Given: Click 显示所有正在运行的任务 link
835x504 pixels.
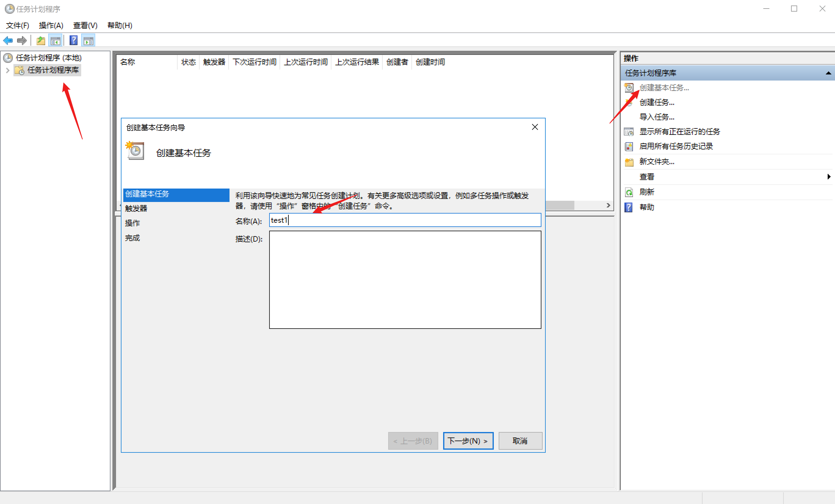Looking at the screenshot, I should pos(679,131).
